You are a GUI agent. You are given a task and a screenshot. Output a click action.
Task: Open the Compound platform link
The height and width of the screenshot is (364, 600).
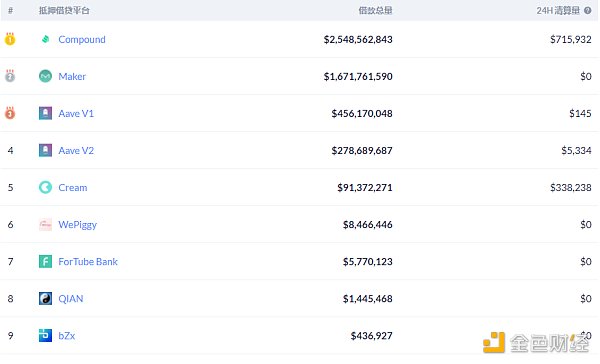click(x=82, y=39)
